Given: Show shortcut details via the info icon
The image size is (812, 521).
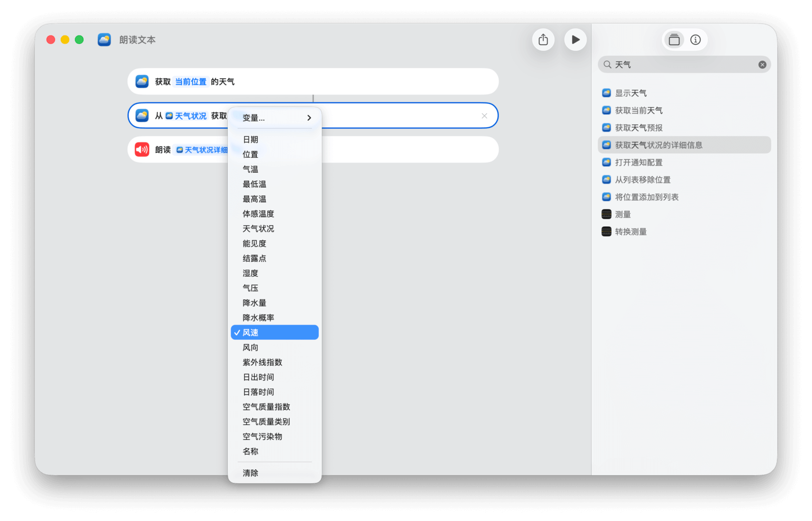Looking at the screenshot, I should [x=695, y=40].
